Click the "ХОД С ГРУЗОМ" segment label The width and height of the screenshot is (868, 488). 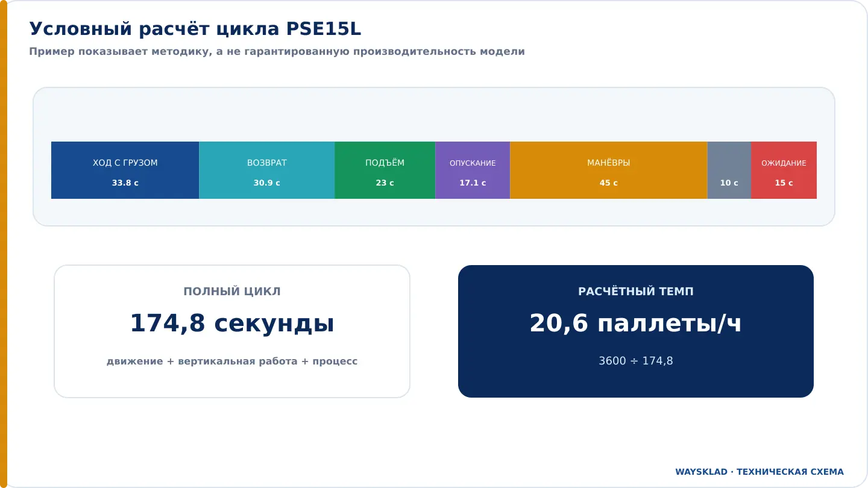[x=125, y=163]
